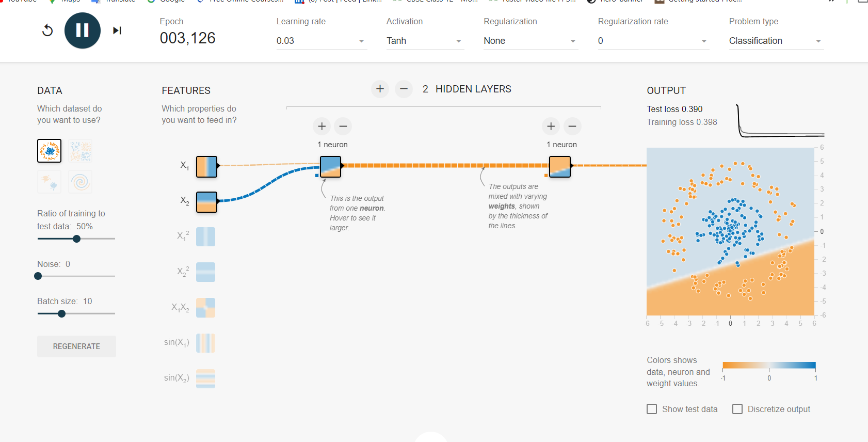Add a hidden layer with the plus icon

(x=380, y=89)
